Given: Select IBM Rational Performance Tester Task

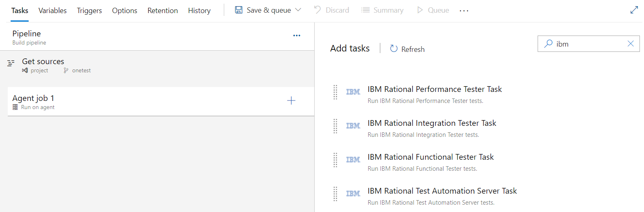Looking at the screenshot, I should 435,89.
